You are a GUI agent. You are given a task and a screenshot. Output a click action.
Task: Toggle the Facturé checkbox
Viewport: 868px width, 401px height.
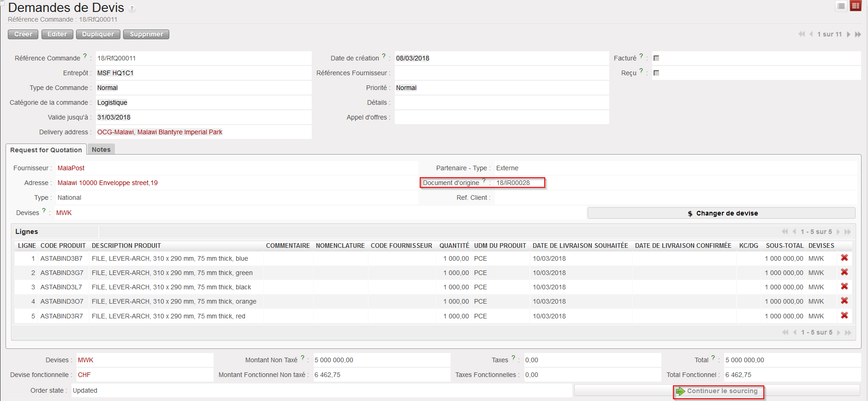click(656, 58)
